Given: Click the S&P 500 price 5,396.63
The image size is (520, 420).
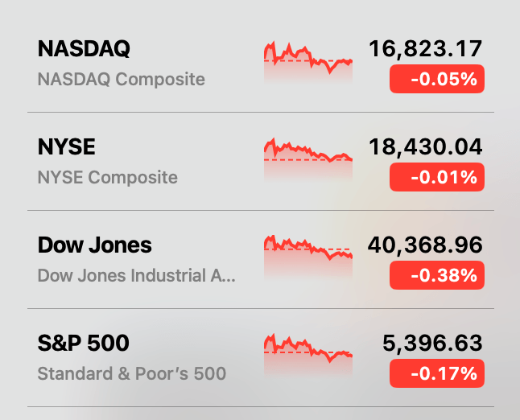Looking at the screenshot, I should pyautogui.click(x=431, y=344).
